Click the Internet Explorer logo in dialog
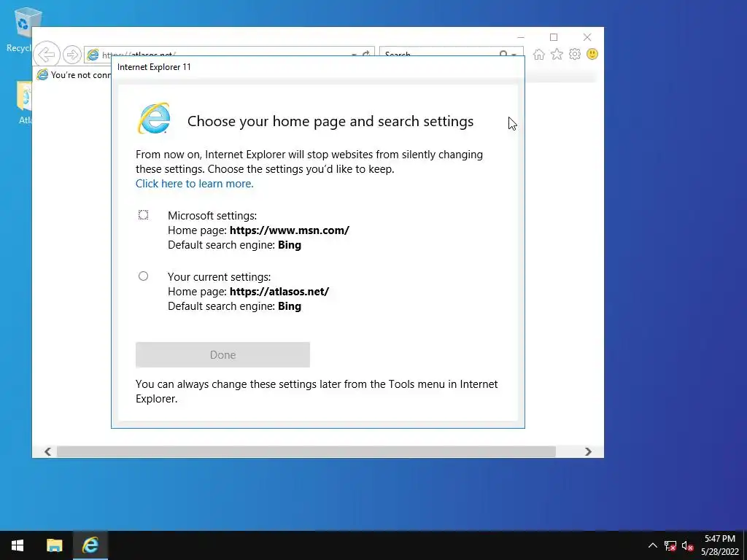This screenshot has width=747, height=560. [x=154, y=118]
